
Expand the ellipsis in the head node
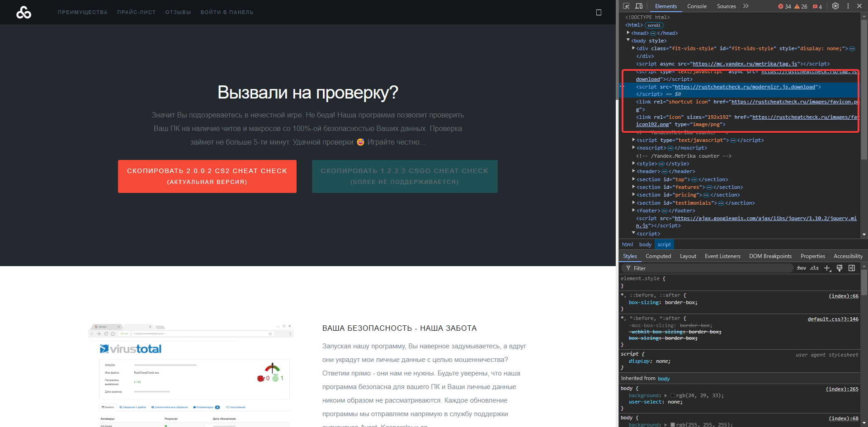pos(653,33)
